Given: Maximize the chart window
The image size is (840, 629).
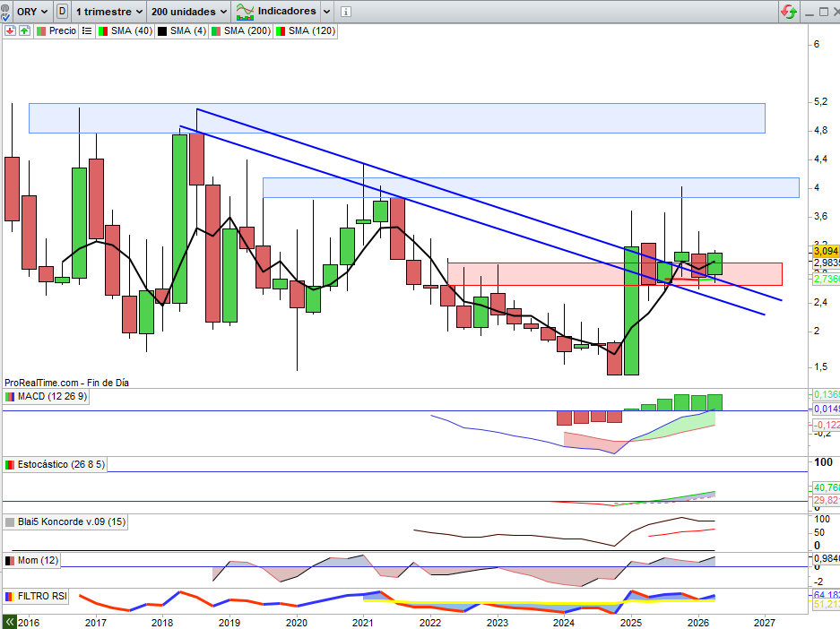Looking at the screenshot, I should click(824, 12).
